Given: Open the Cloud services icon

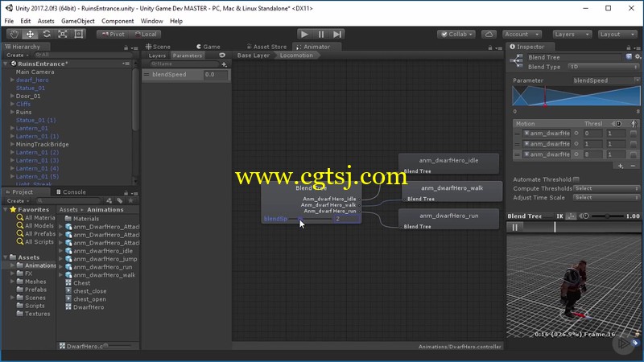Looking at the screenshot, I should point(489,35).
